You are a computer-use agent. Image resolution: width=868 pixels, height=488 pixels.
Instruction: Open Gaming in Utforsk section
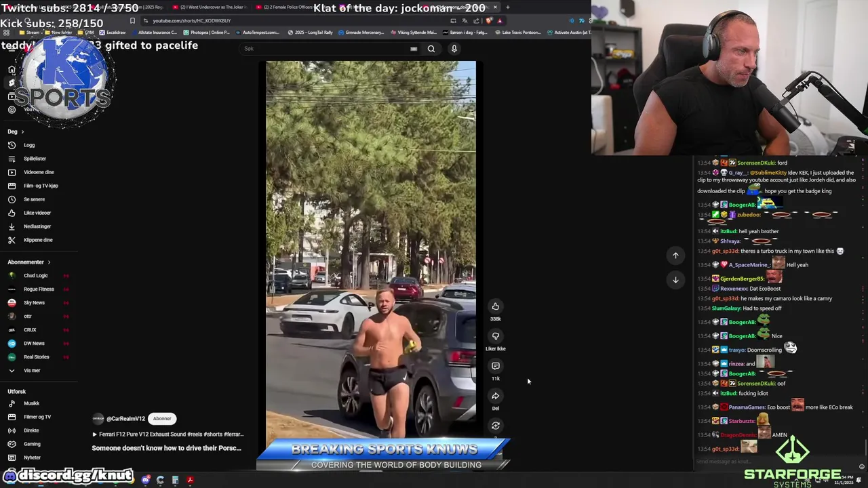click(32, 444)
